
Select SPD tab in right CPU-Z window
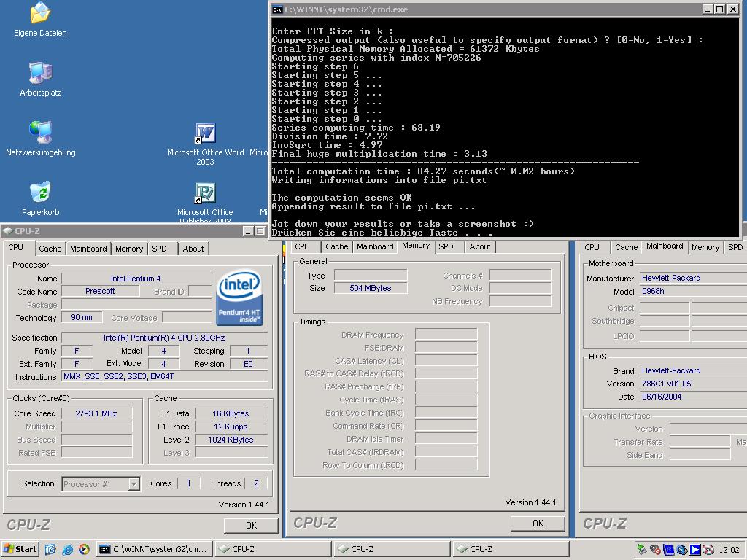pyautogui.click(x=735, y=247)
